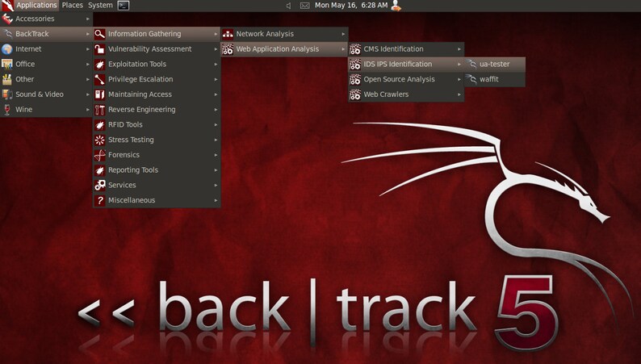
Task: Open the Services menu label
Action: pos(122,185)
